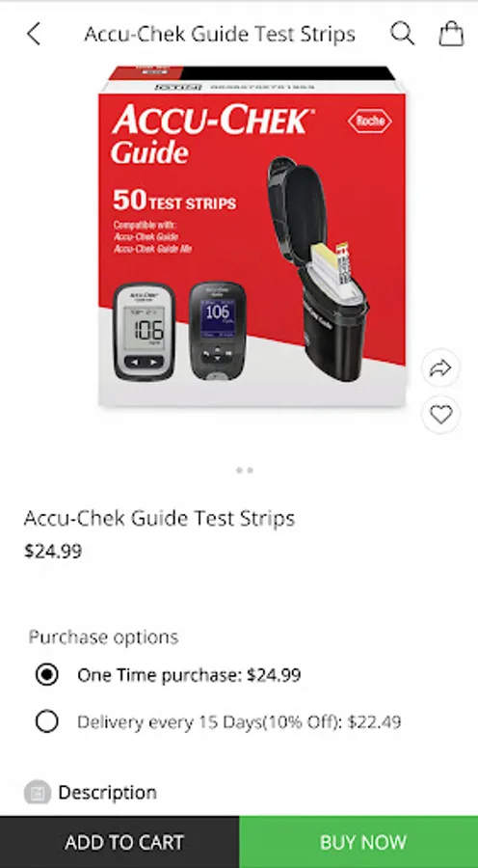Viewport: 478px width, 868px height.
Task: Tap the header title Accu-Chek Guide Test Strips
Action: coord(220,35)
